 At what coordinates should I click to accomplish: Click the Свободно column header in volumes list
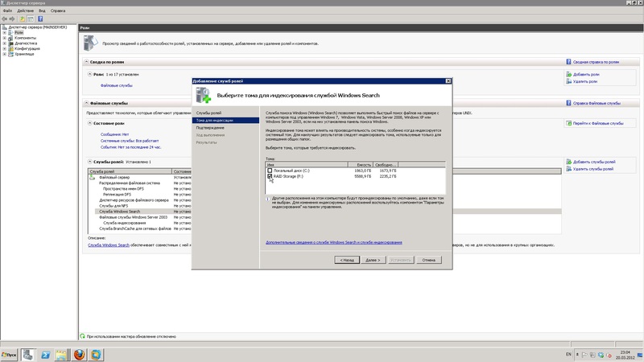386,165
